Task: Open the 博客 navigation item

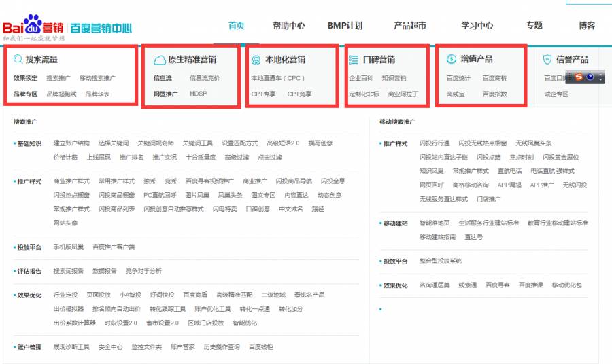Action: coord(587,26)
